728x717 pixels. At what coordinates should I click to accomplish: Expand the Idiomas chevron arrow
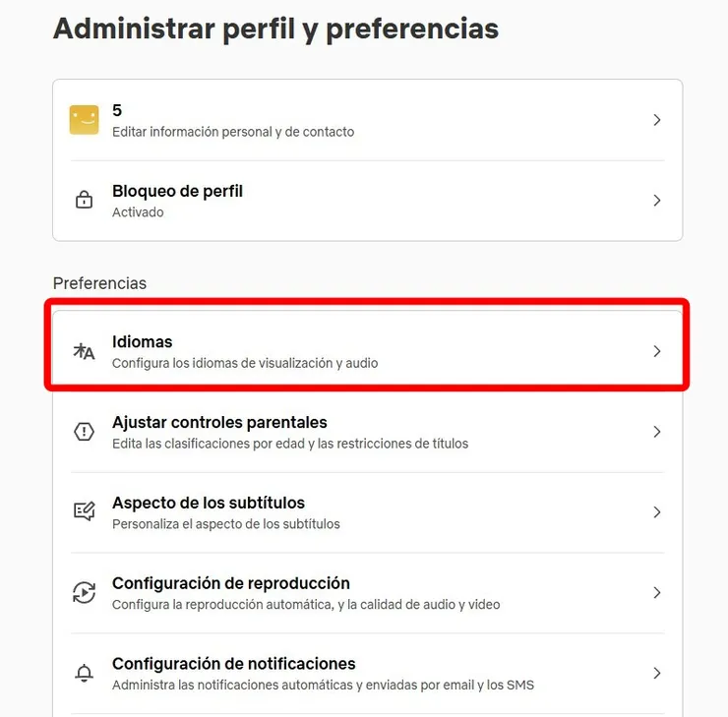click(x=657, y=351)
